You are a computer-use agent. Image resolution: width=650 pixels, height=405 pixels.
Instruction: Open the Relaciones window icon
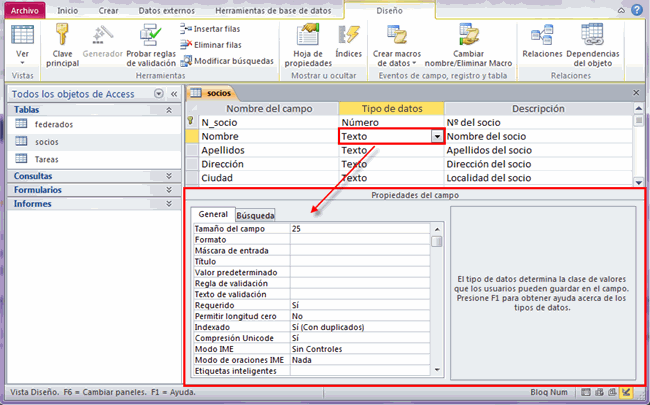click(542, 35)
